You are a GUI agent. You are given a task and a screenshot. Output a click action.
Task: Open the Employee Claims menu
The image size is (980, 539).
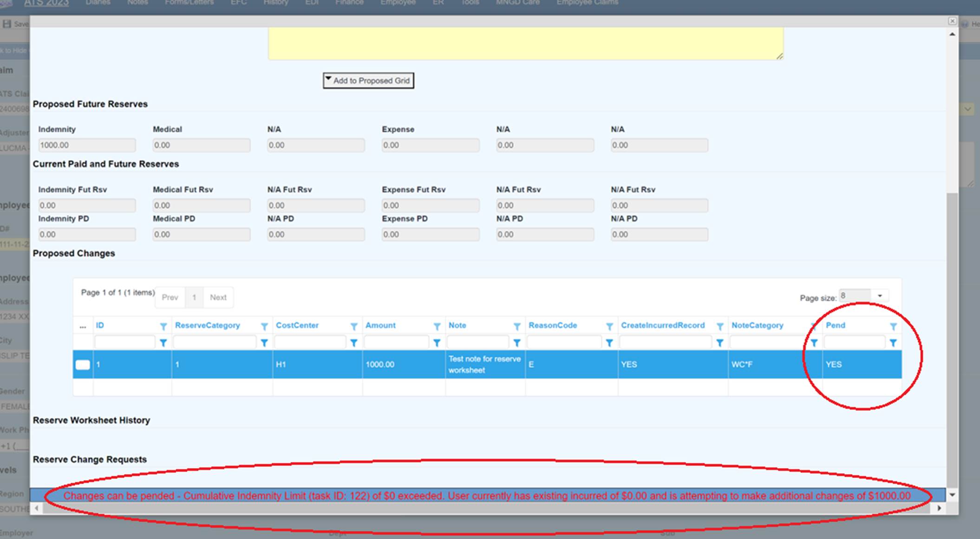tap(587, 3)
